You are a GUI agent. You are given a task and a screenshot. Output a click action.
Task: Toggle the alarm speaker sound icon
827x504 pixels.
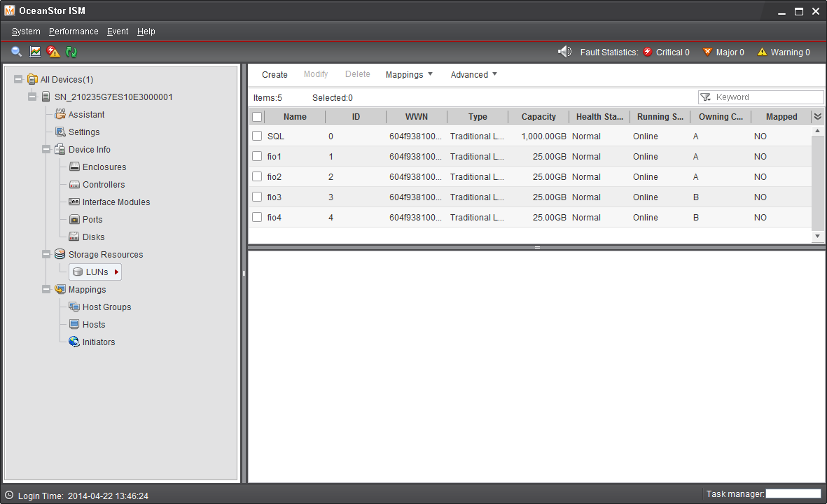[x=565, y=52]
